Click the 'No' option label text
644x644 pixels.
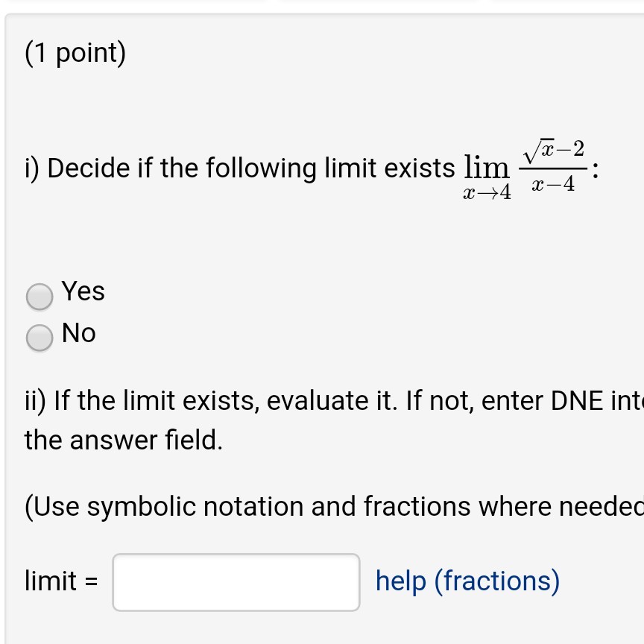click(78, 333)
